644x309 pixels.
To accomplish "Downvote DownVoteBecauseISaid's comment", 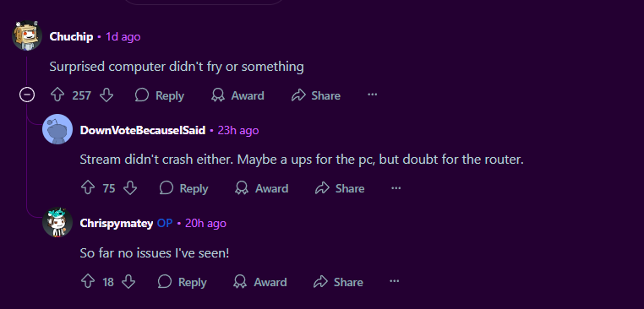I will coord(130,188).
